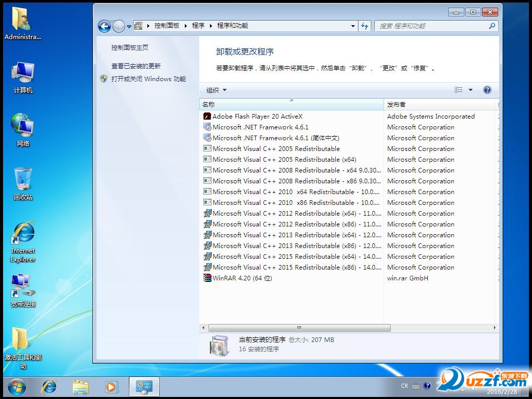Open 控制面板主页 link
This screenshot has height=399, width=532.
pyautogui.click(x=129, y=47)
